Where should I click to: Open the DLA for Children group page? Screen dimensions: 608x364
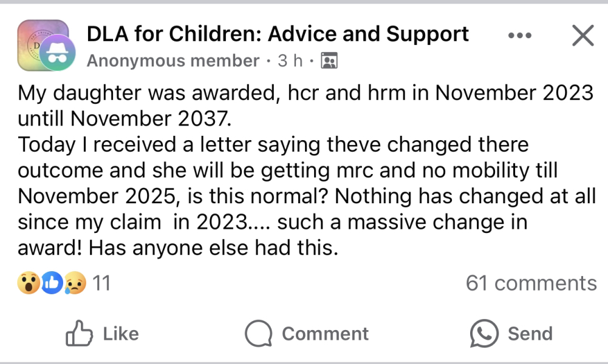278,34
